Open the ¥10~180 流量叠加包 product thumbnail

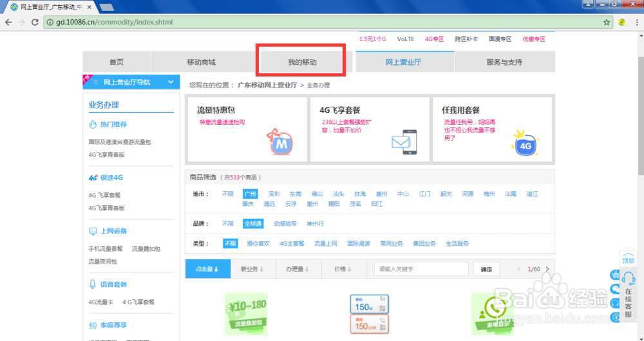[x=246, y=314]
